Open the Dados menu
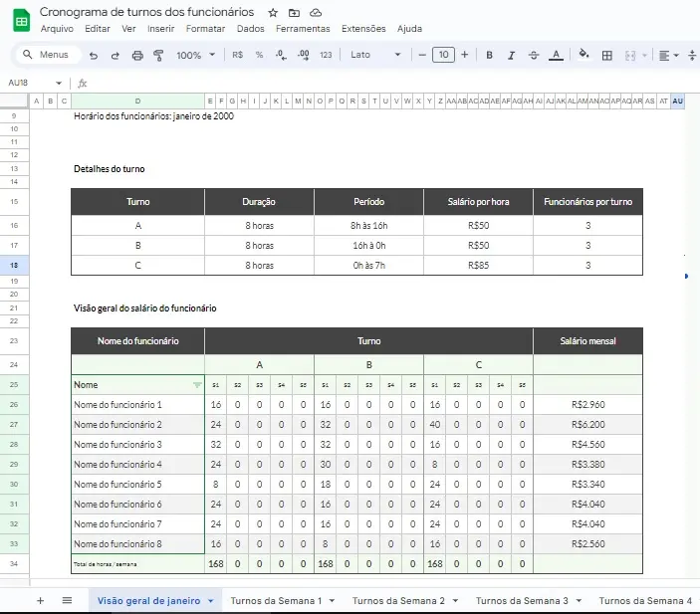 251,29
